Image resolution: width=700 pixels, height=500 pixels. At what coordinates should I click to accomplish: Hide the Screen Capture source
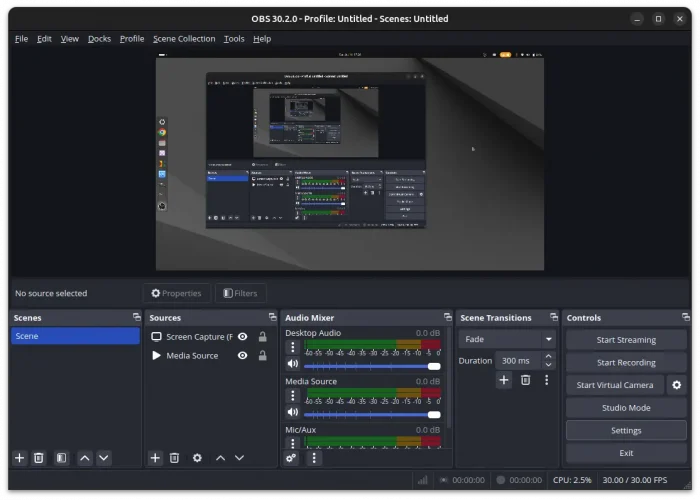242,337
